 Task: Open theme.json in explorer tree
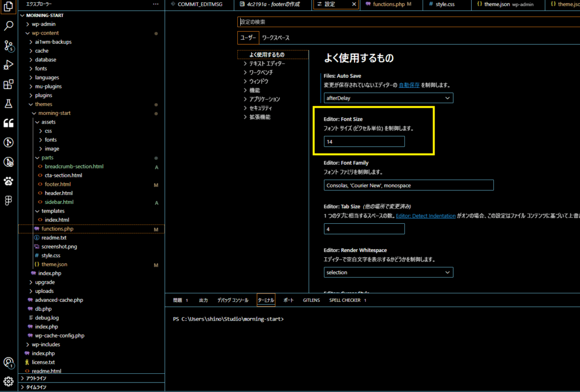pyautogui.click(x=91, y=265)
